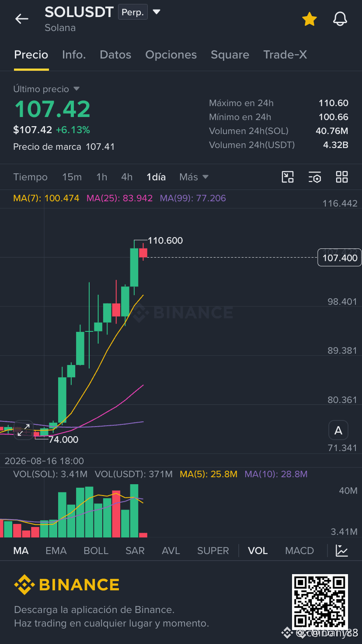Click the Mínimo en 24h value 100.66
This screenshot has height=644, width=362.
point(334,117)
